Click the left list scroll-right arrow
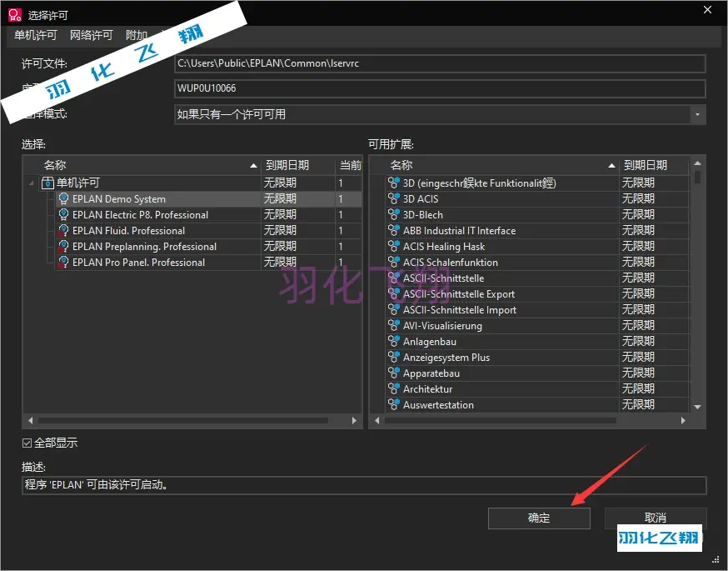The image size is (728, 571). click(354, 420)
